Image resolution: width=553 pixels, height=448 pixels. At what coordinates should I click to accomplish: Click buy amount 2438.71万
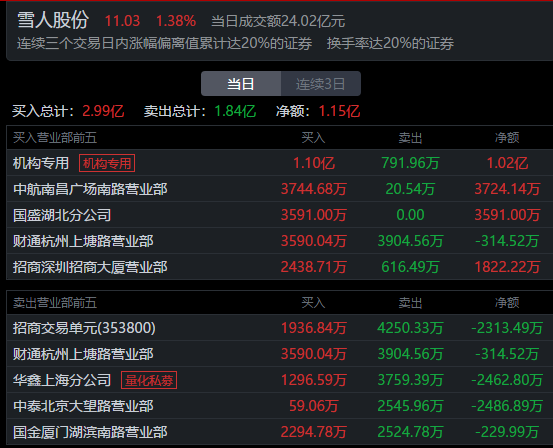[314, 267]
